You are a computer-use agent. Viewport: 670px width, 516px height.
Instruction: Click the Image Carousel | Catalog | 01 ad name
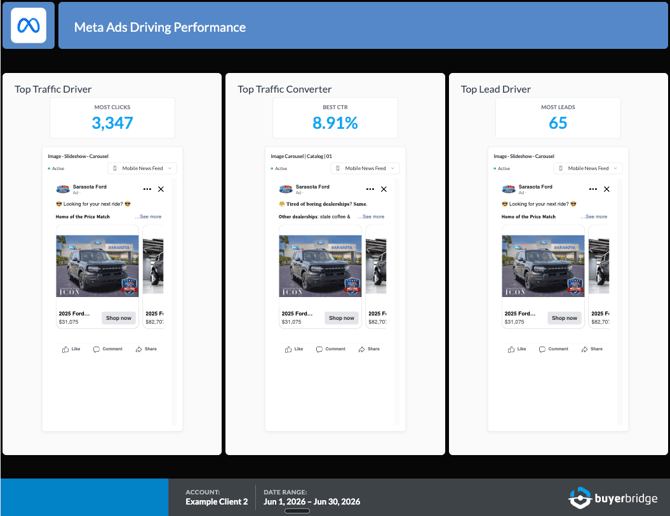click(301, 156)
